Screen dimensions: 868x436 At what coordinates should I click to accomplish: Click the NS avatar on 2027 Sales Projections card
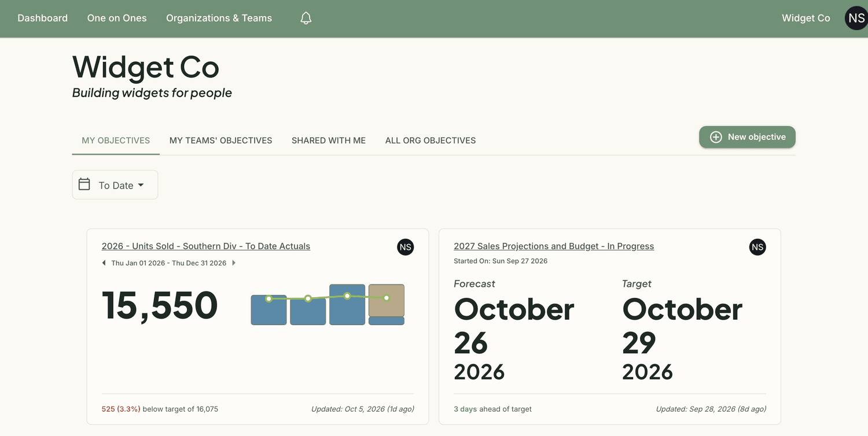pyautogui.click(x=757, y=247)
